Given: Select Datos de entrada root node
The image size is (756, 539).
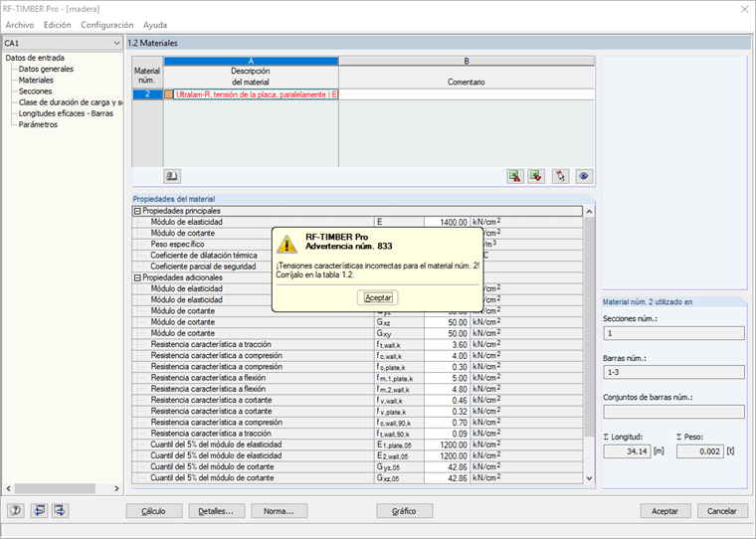Looking at the screenshot, I should pos(35,58).
